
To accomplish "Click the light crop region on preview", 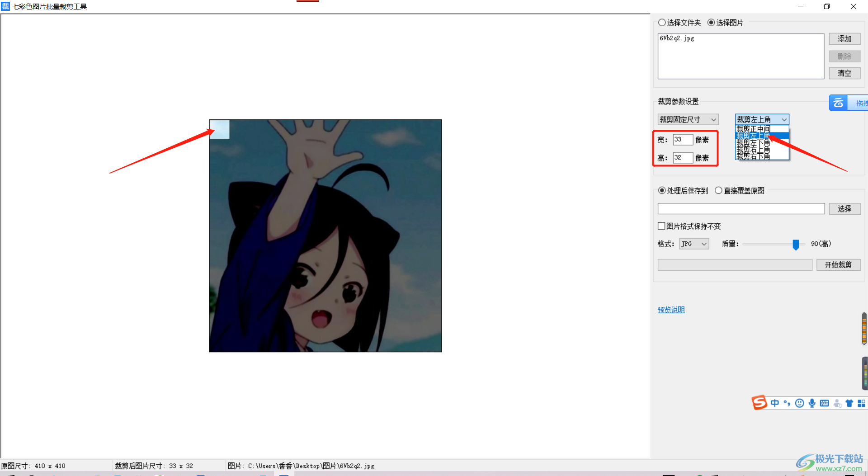I will (x=220, y=129).
